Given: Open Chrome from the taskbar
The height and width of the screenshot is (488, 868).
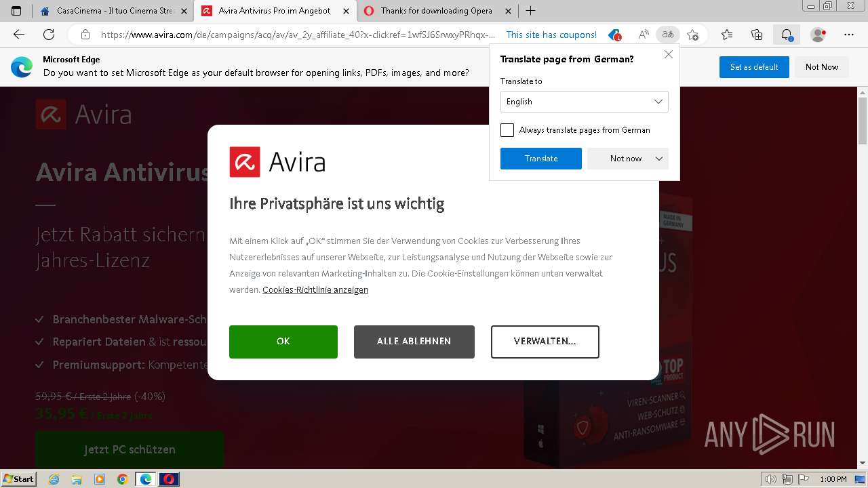Looking at the screenshot, I should 122,479.
